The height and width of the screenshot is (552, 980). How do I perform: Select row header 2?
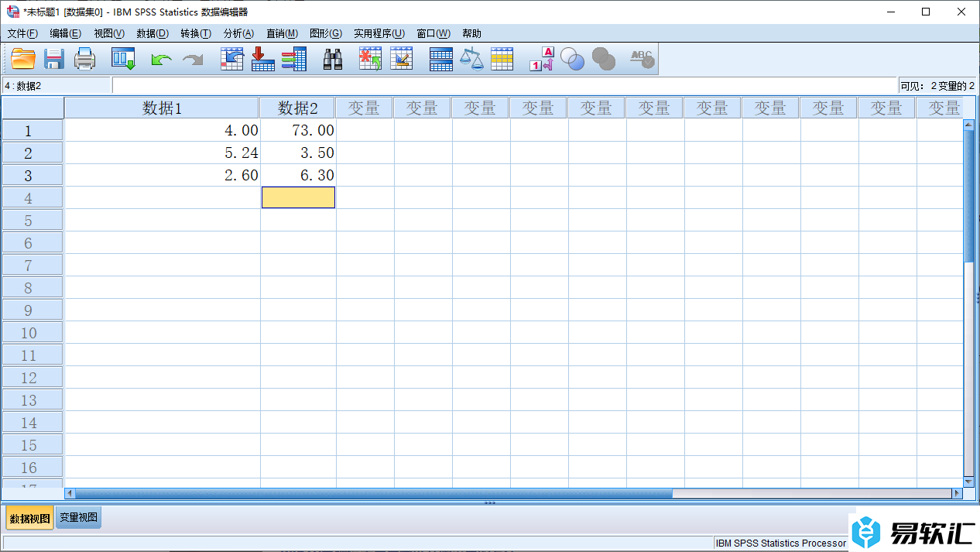(33, 153)
